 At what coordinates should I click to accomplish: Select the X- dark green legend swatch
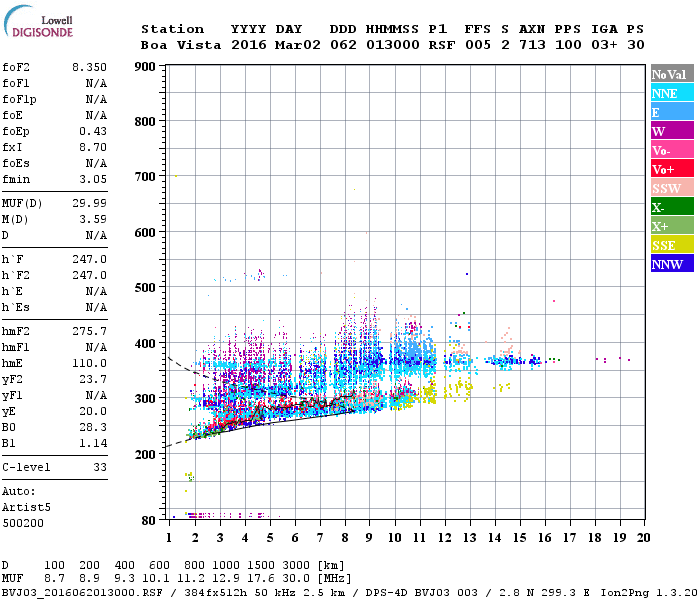(x=672, y=207)
